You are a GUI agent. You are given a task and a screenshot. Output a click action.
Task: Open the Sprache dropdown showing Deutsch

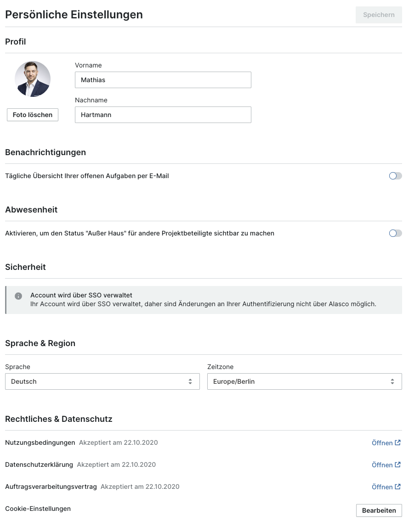(102, 381)
